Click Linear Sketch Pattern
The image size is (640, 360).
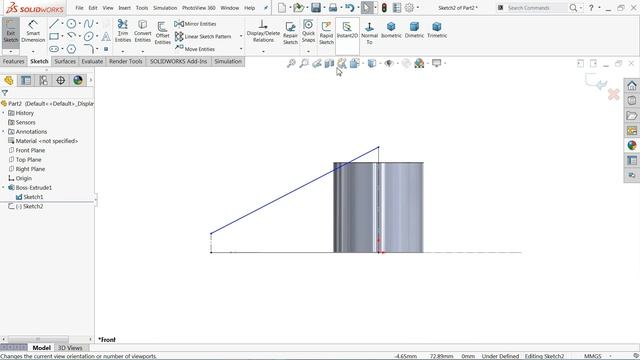203,37
